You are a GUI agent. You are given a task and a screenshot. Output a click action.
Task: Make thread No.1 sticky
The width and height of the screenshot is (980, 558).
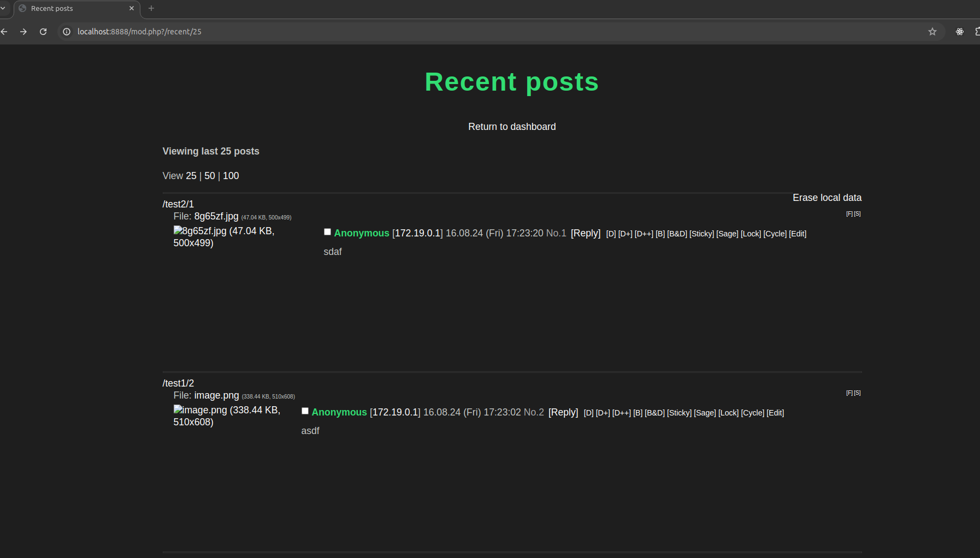pos(702,234)
